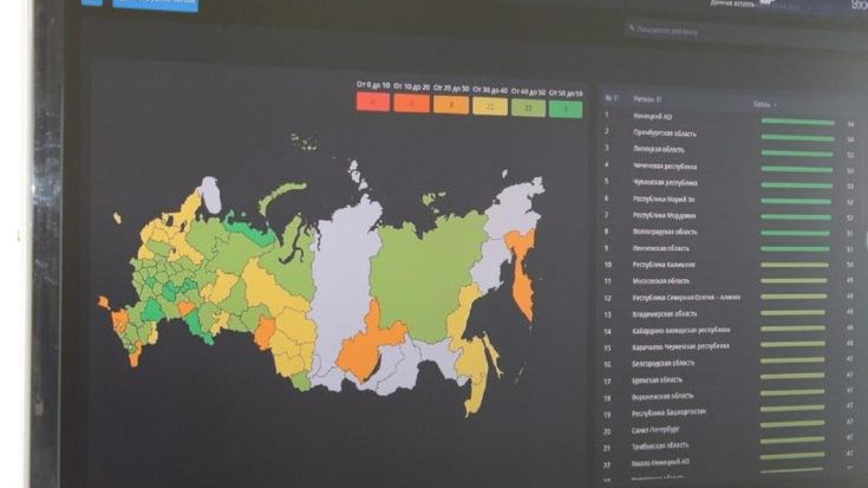The height and width of the screenshot is (488, 868).
Task: Select Республика Марий Эл in the ranking
Action: pyautogui.click(x=663, y=199)
